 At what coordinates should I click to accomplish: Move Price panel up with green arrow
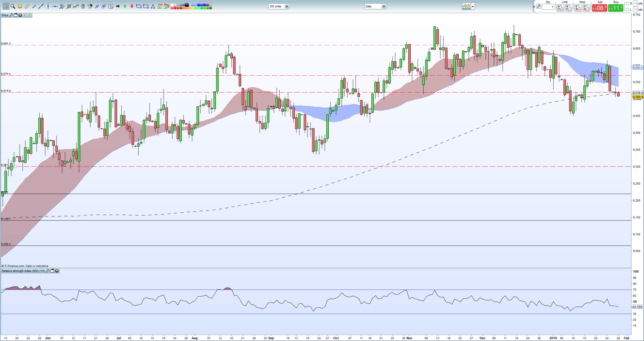click(x=29, y=15)
